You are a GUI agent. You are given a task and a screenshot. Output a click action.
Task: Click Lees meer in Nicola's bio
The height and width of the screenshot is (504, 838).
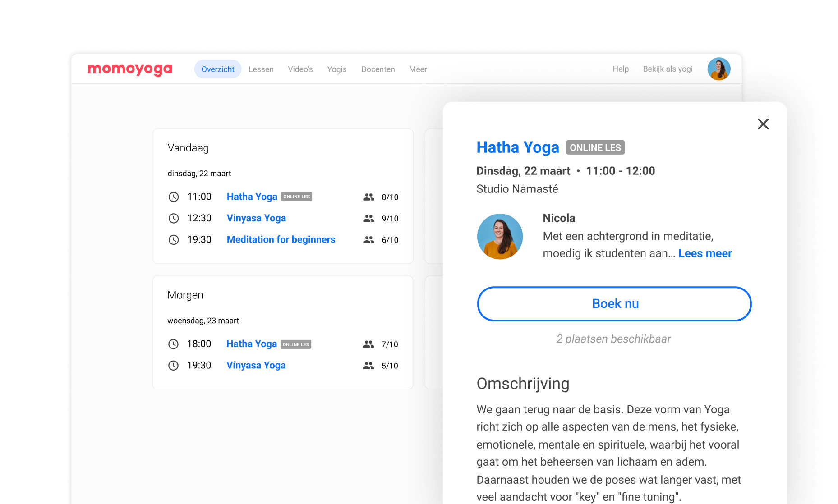tap(705, 253)
